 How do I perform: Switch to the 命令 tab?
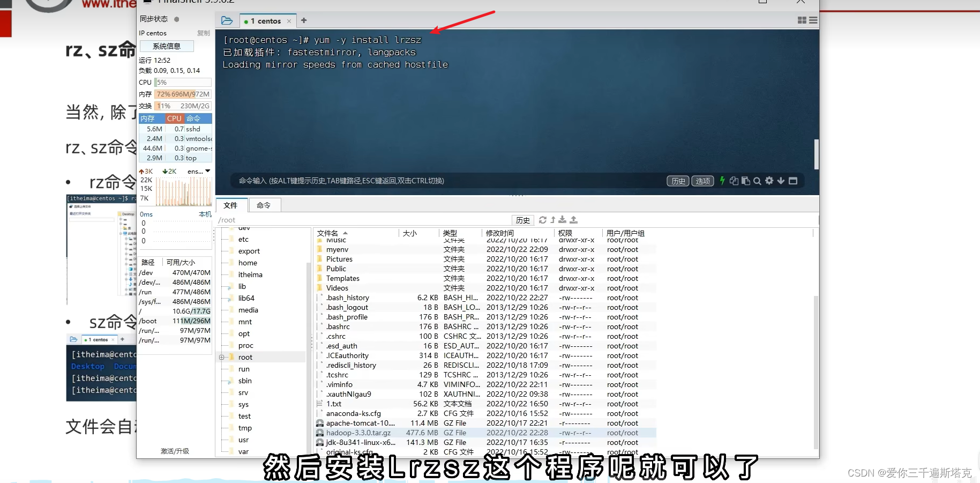[x=264, y=205]
